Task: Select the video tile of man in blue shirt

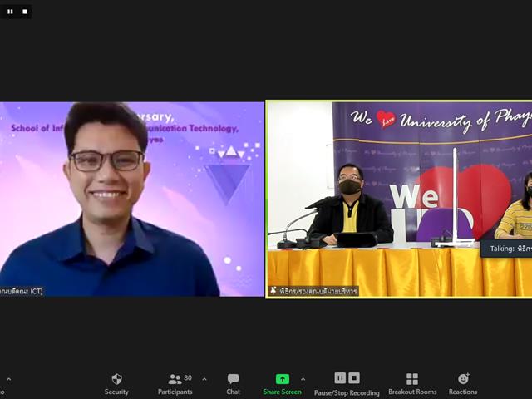Action: point(132,199)
